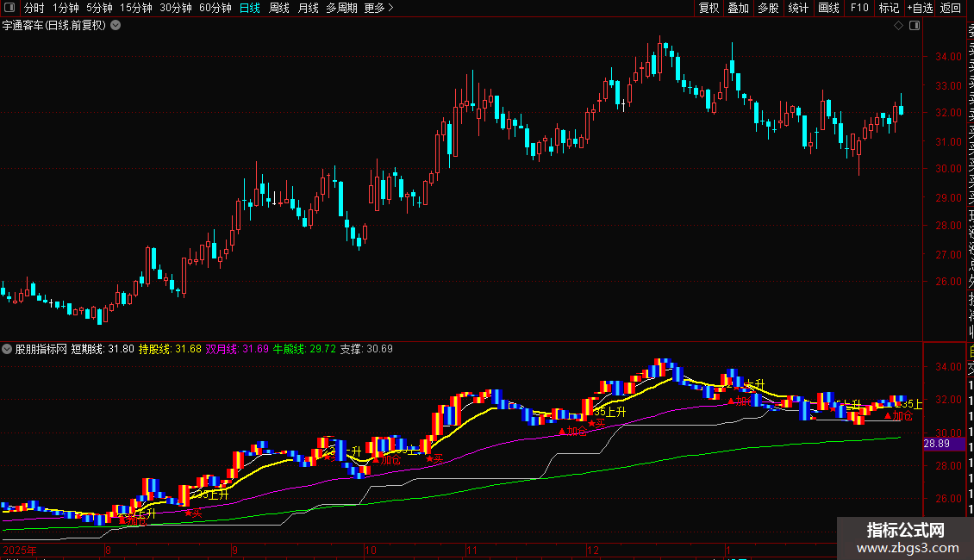Click the 叠加 overlay button
The width and height of the screenshot is (974, 560).
738,8
